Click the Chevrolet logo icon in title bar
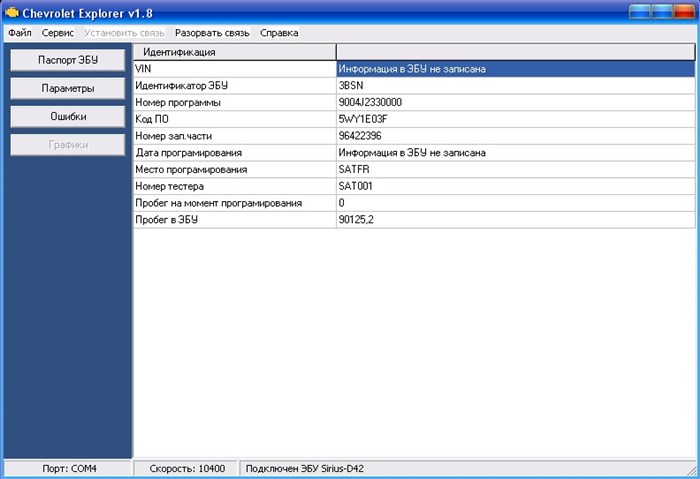Screen dimensions: 700x479 pyautogui.click(x=12, y=12)
